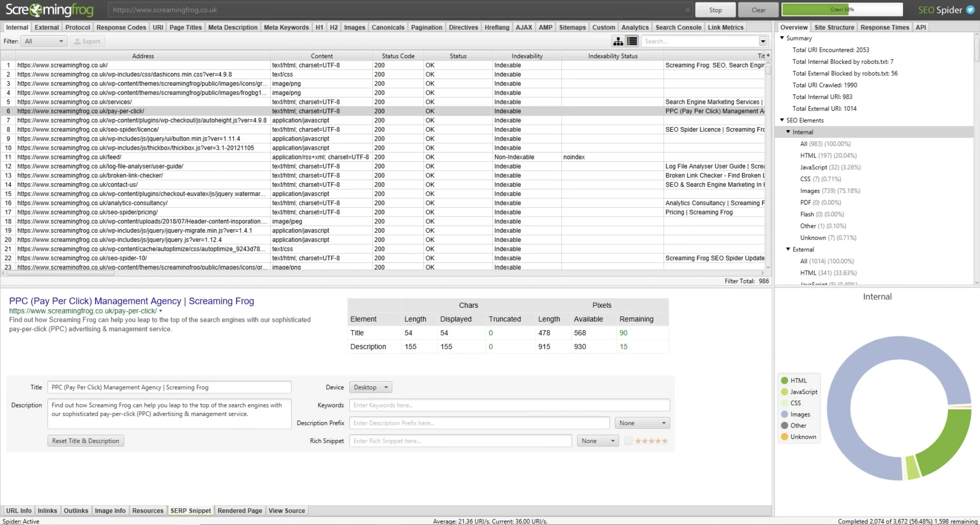Open the Device Desktop dropdown
The height and width of the screenshot is (525, 980).
(370, 388)
